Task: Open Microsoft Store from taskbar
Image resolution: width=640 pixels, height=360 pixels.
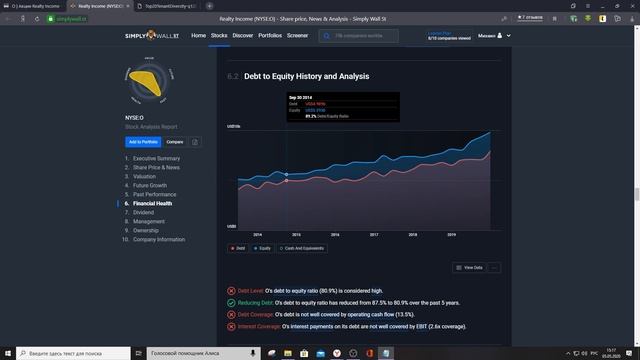Action: click(x=304, y=353)
